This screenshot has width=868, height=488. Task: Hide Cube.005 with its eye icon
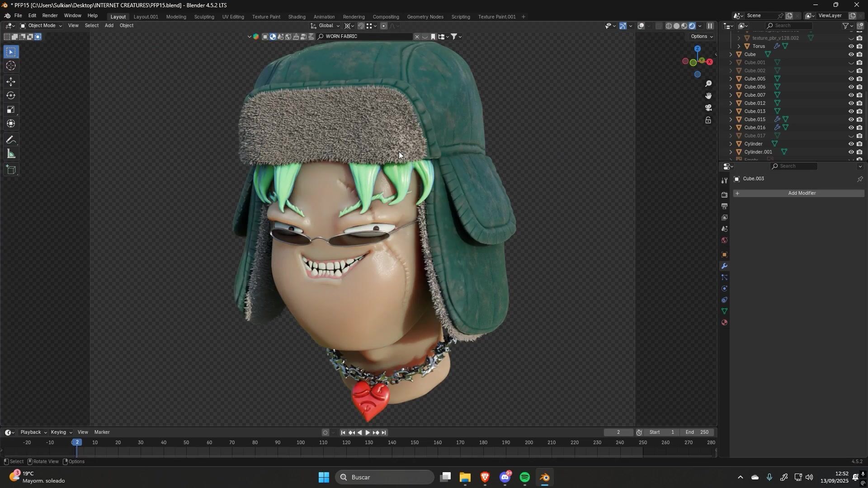(x=851, y=79)
